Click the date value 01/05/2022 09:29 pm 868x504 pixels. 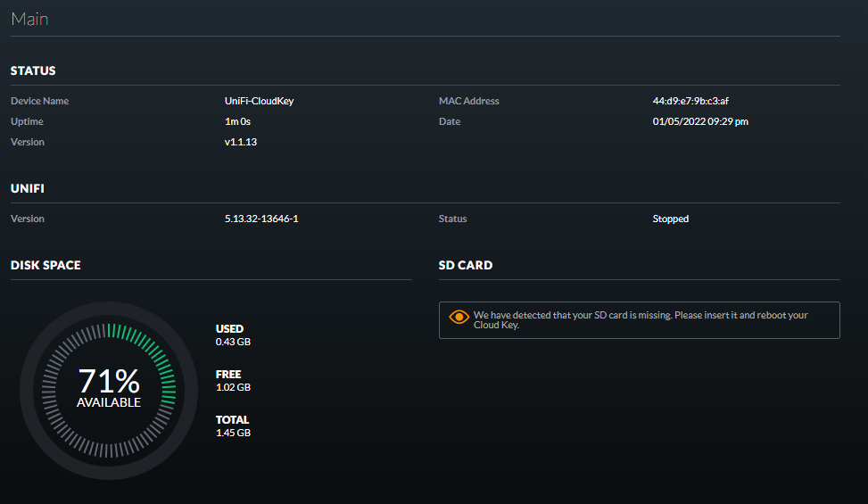700,121
